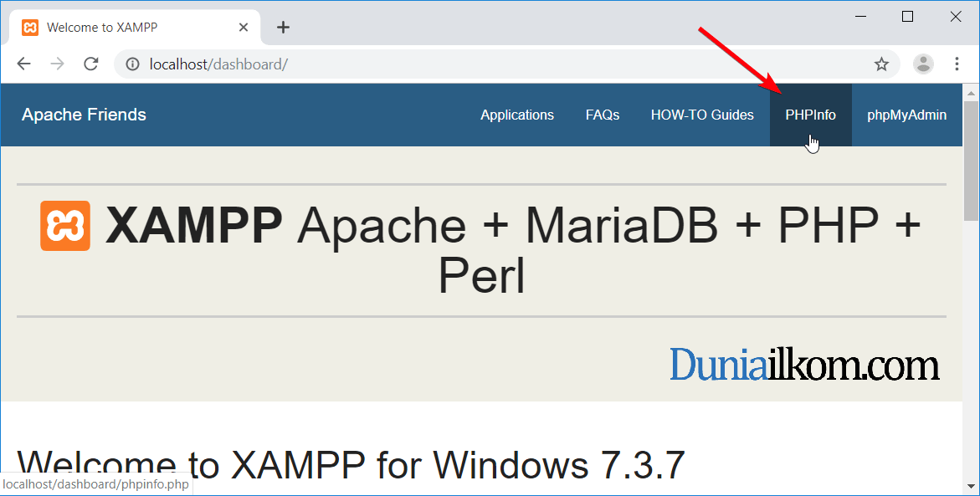Click the Welcome to XAMPP for Windows heading
Viewport: 980px width, 496px height.
351,465
